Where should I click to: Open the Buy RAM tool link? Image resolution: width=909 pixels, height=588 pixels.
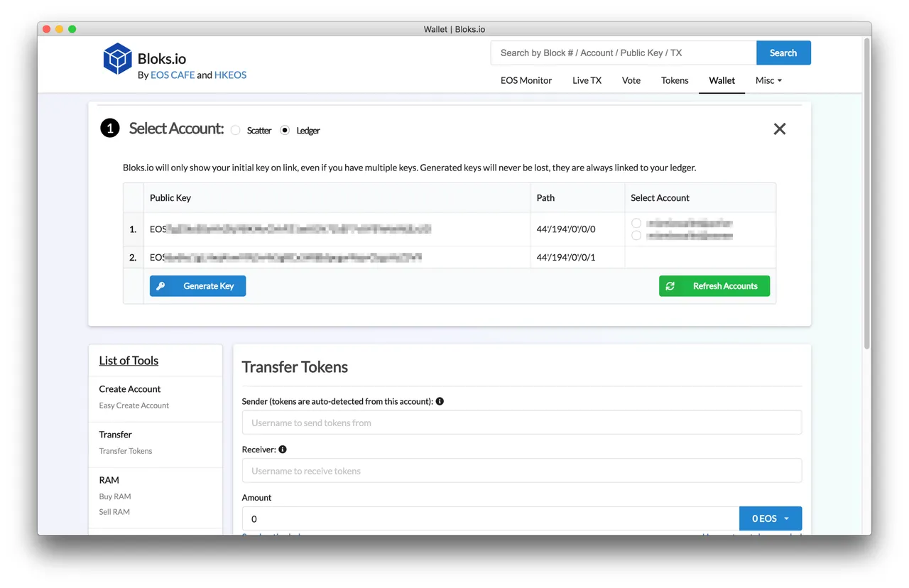pyautogui.click(x=115, y=496)
